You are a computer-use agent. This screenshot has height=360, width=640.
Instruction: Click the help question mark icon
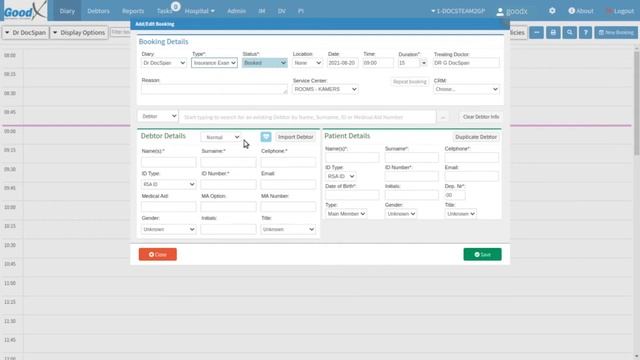coord(585,32)
